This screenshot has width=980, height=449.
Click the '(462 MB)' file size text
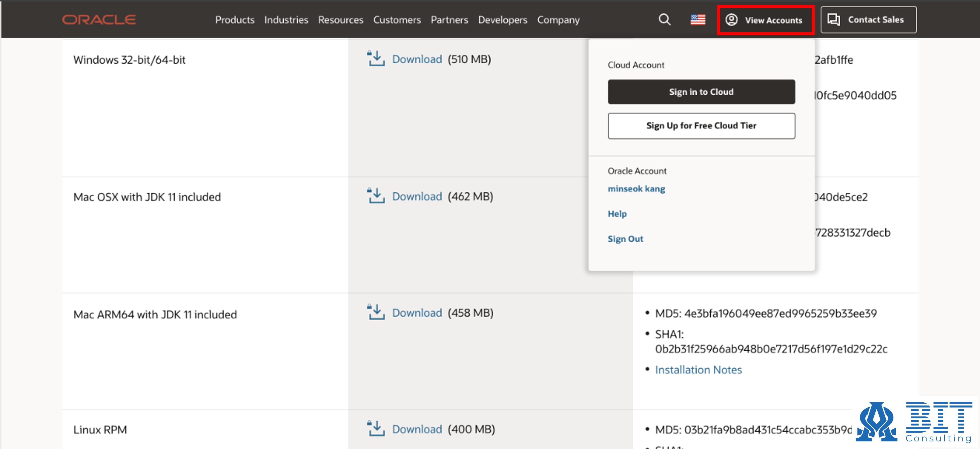pos(470,196)
